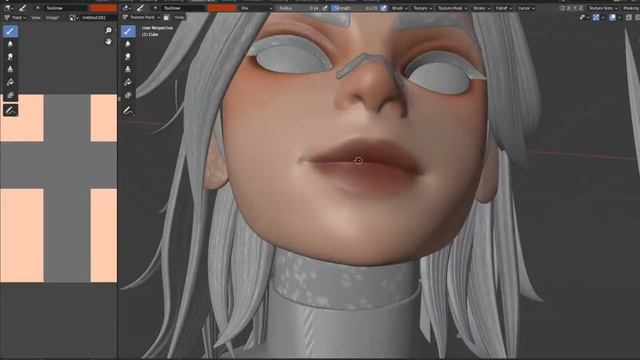The width and height of the screenshot is (640, 360).
Task: Open Paint mode dropdown in Image Editor
Action: pyautogui.click(x=15, y=18)
